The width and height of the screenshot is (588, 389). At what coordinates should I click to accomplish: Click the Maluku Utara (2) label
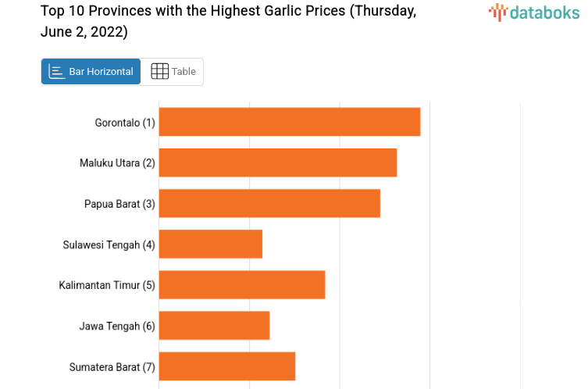[117, 163]
